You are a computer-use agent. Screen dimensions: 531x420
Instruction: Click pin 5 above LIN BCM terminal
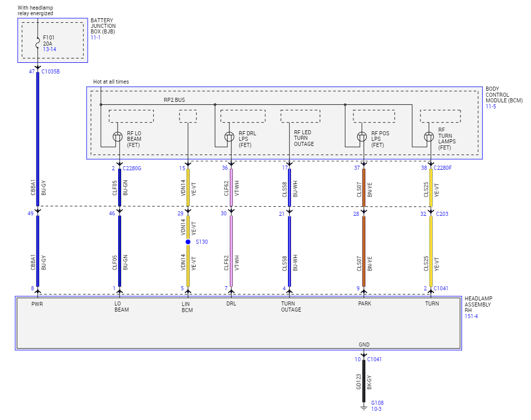(182, 288)
